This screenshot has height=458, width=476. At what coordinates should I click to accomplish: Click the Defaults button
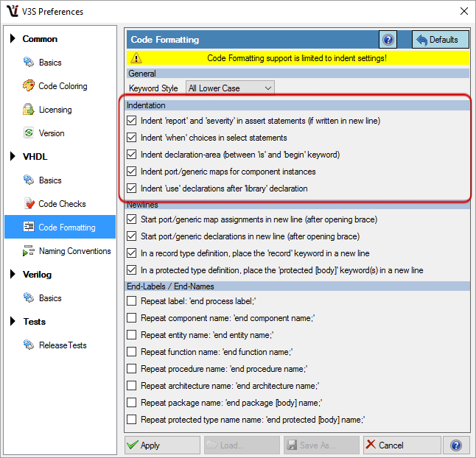[441, 40]
